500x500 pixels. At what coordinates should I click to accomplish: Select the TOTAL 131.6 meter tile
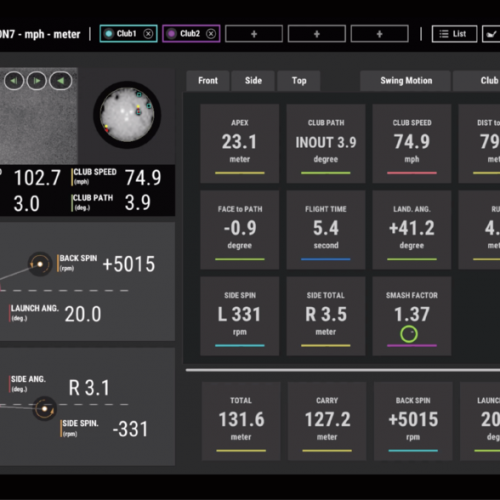(241, 421)
